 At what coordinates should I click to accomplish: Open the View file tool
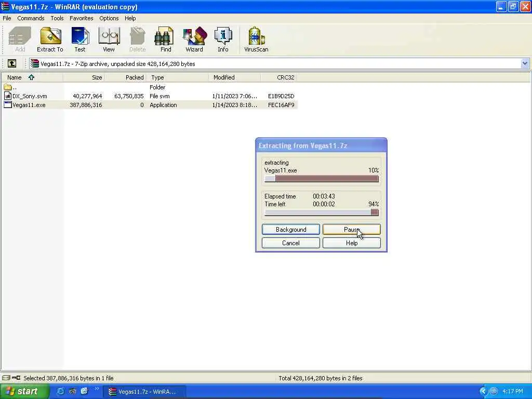109,39
